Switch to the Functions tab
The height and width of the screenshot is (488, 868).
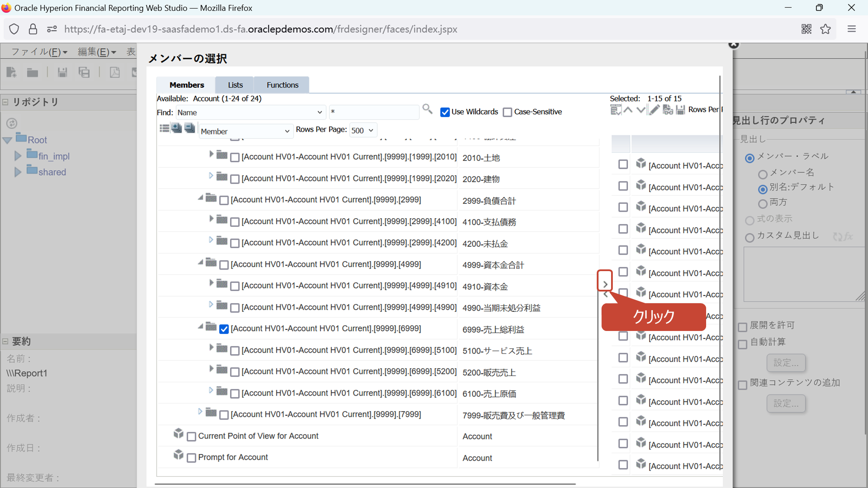(x=282, y=85)
